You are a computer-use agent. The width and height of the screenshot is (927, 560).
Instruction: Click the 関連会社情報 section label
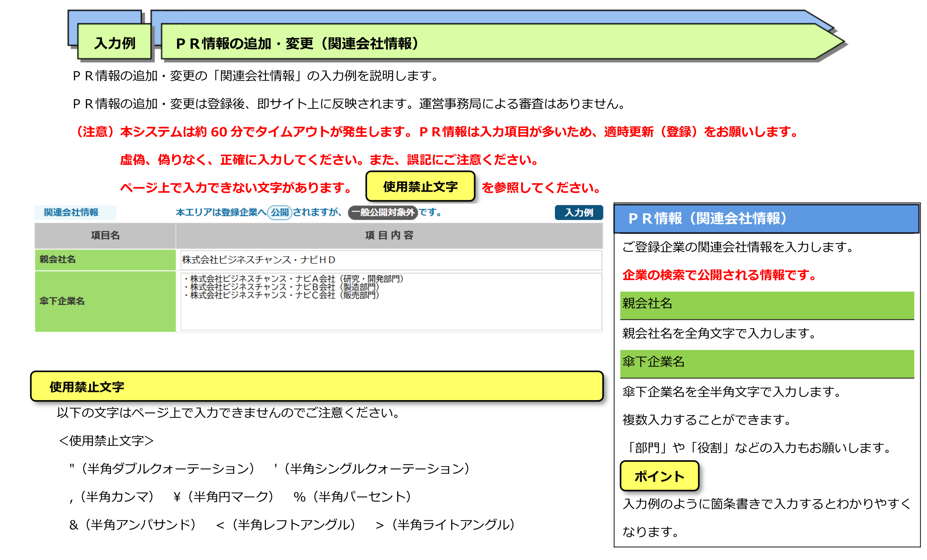point(71,213)
